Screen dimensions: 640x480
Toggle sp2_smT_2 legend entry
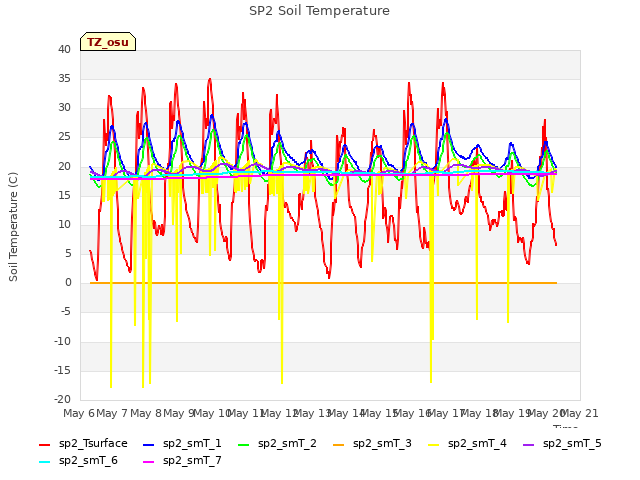click(x=277, y=444)
